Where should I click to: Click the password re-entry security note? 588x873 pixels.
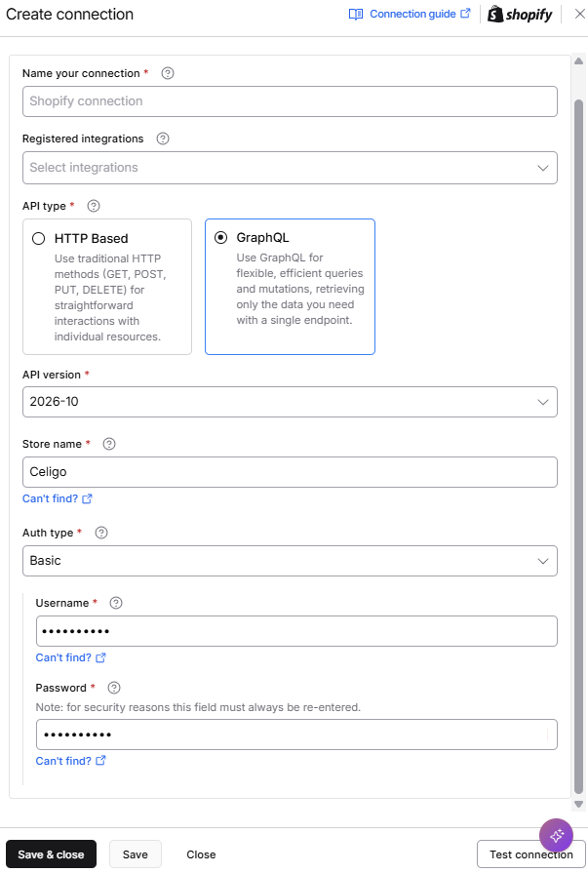click(198, 707)
